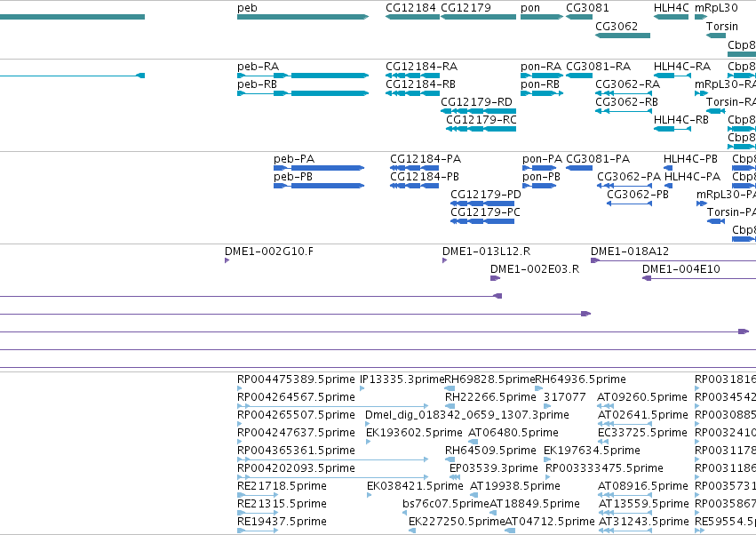This screenshot has height=535, width=756.
Task: Click the CG3062-PA protein
Action: coord(625,186)
